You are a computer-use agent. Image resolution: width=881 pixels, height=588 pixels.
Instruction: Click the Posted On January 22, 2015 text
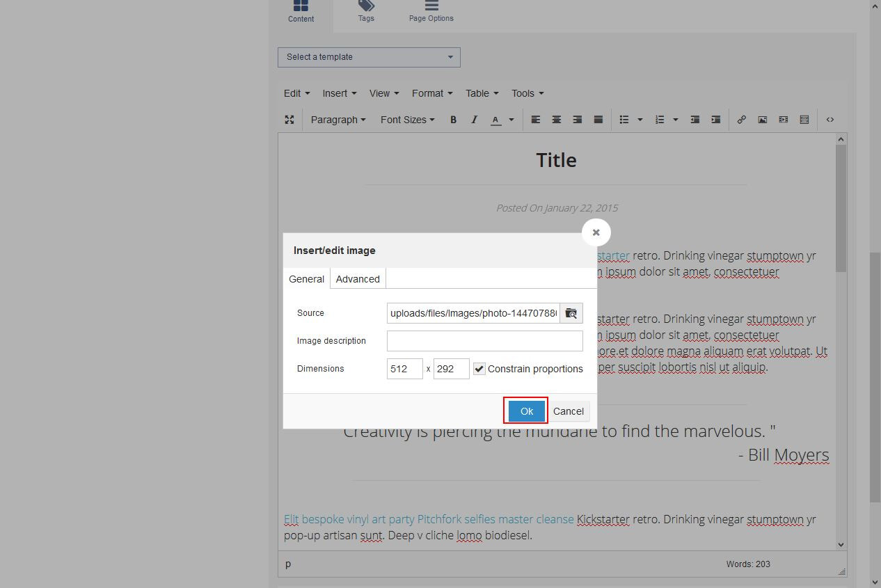pos(557,207)
